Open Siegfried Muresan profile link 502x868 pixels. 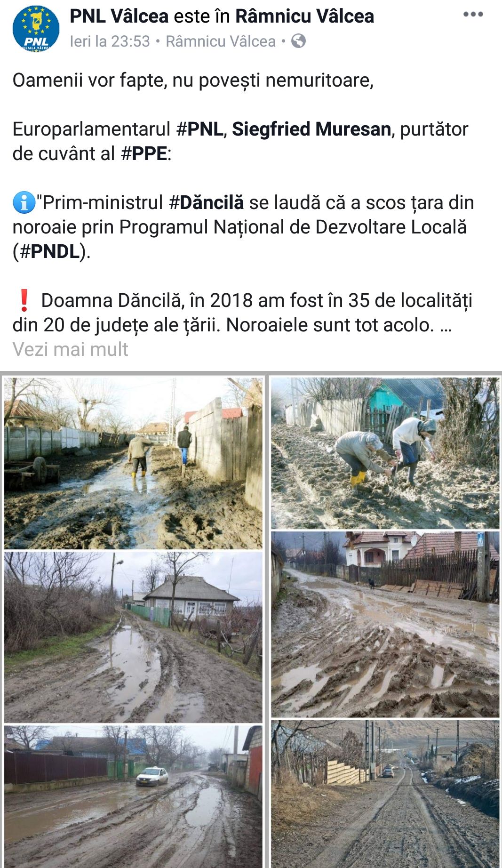311,129
